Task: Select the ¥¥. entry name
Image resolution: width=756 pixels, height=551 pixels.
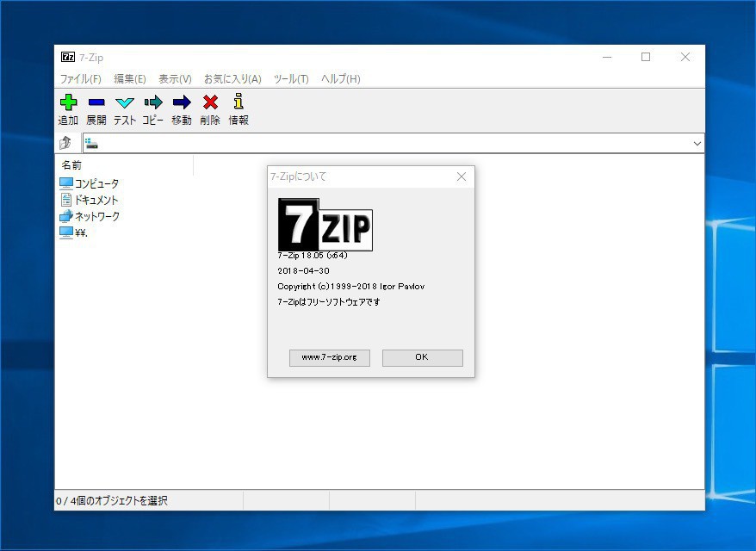Action: click(x=81, y=232)
